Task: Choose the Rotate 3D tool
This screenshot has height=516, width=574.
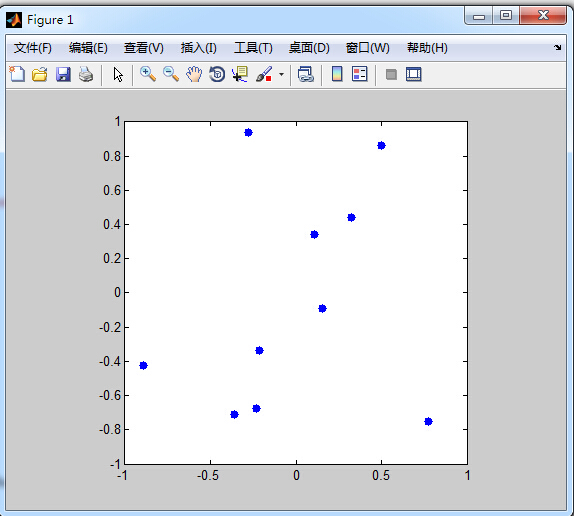Action: coord(217,74)
